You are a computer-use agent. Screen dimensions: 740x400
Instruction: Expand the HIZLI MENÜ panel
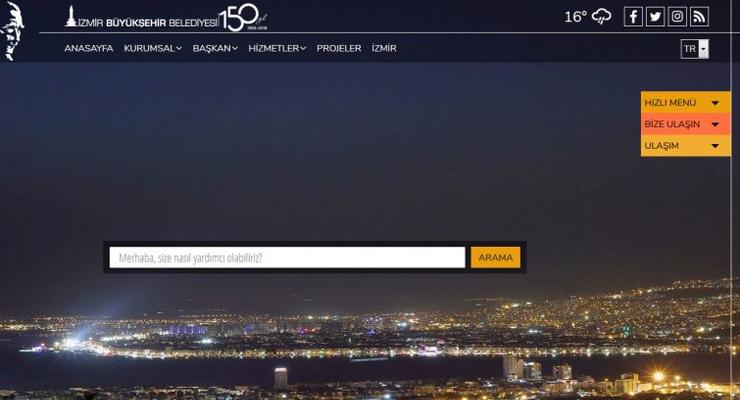click(x=685, y=103)
